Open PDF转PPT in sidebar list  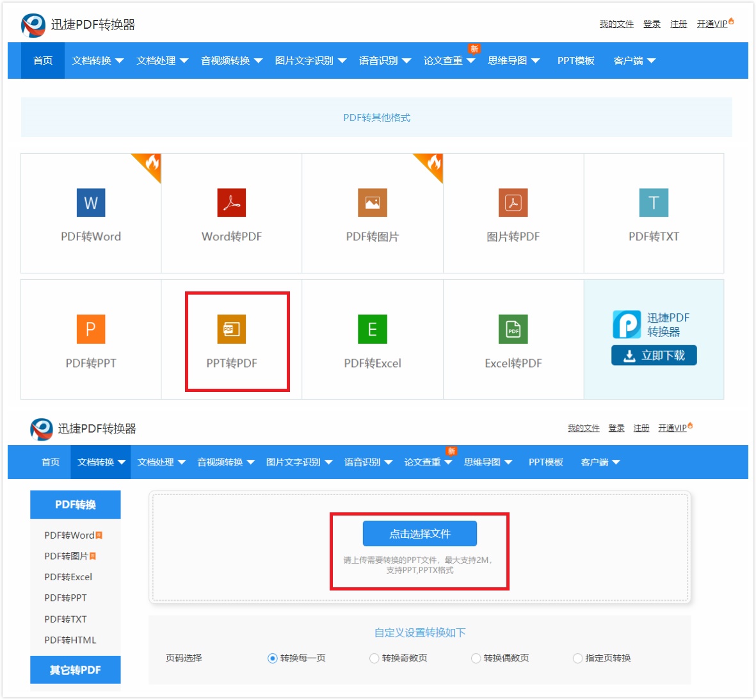coord(65,598)
